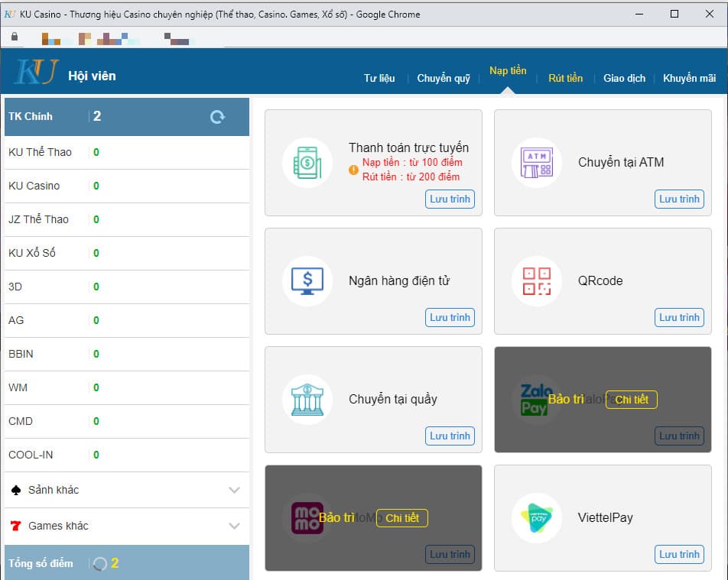Click the site info padlock icon in address bar
This screenshot has width=728, height=580.
tap(14, 37)
